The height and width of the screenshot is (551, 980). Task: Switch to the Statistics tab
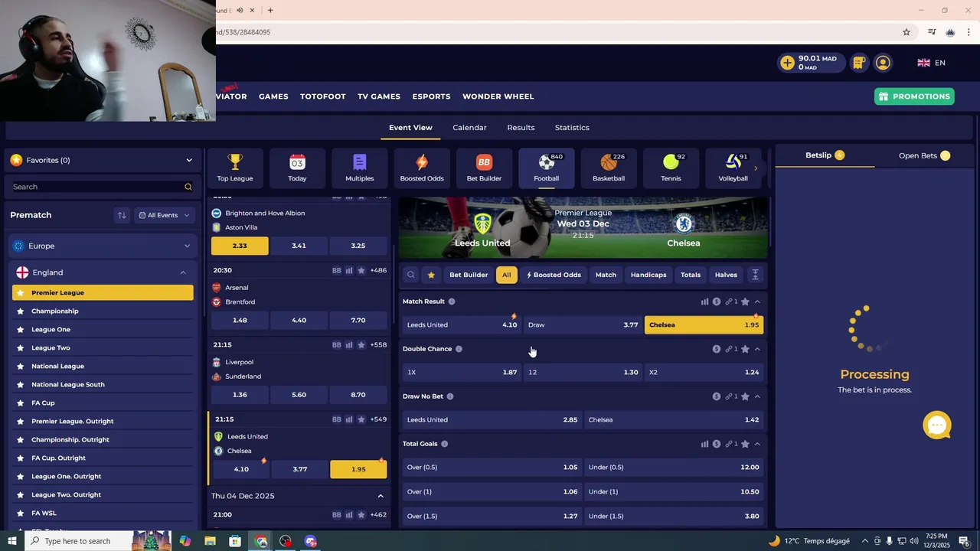[572, 128]
